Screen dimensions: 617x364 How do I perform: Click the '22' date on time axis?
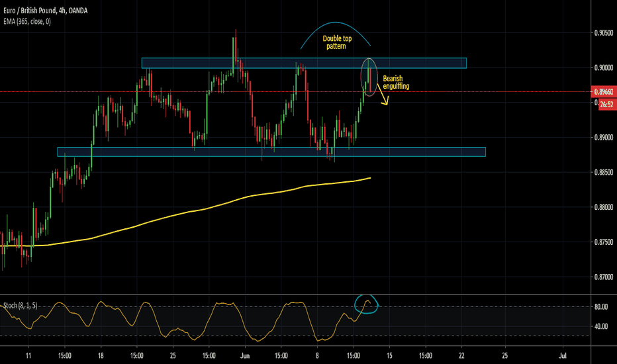point(461,356)
